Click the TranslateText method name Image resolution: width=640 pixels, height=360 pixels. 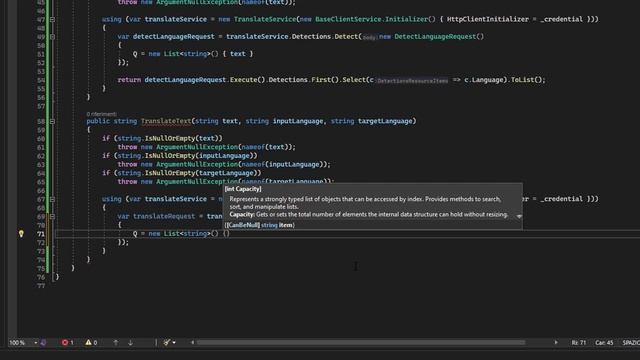[x=166, y=121]
